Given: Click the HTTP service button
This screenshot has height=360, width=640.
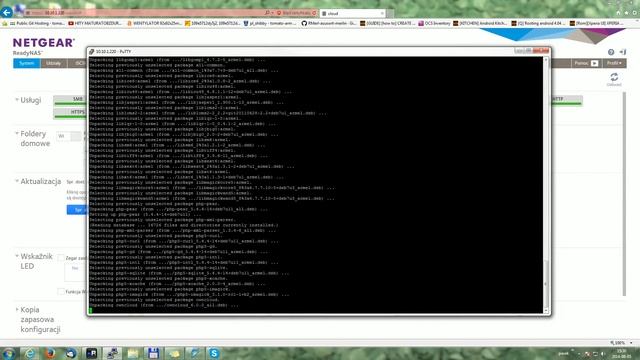Looking at the screenshot, I should (x=567, y=100).
